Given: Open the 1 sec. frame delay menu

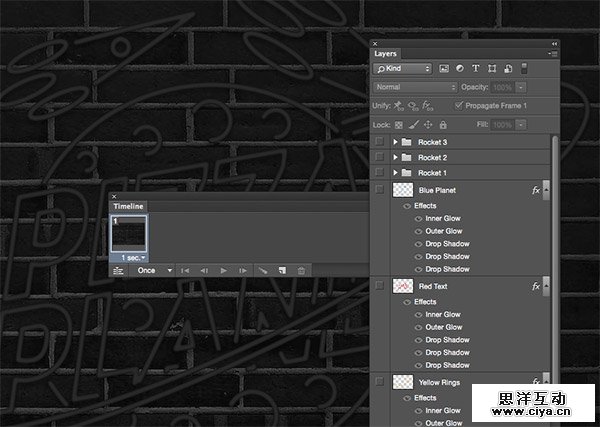Looking at the screenshot, I should coord(132,257).
